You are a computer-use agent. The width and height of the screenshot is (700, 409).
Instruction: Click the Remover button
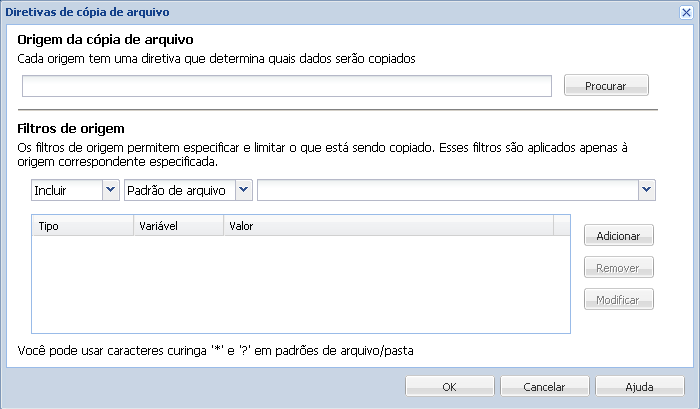[619, 268]
